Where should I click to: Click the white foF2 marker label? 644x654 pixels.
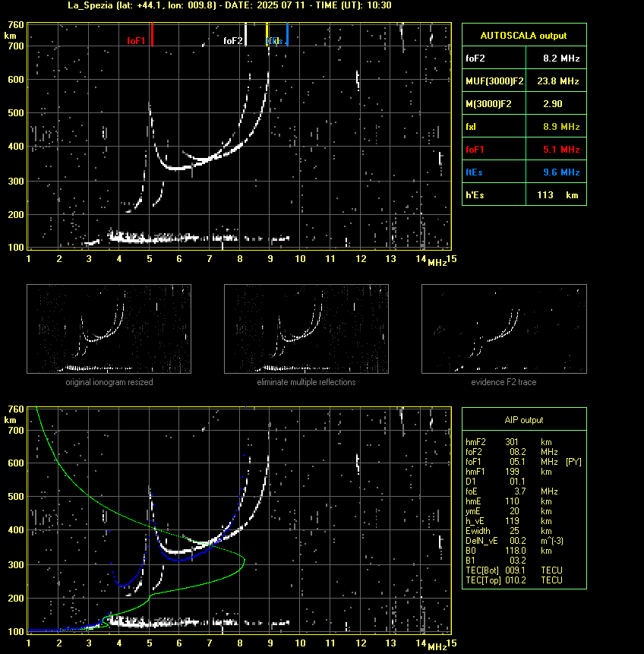(x=232, y=41)
